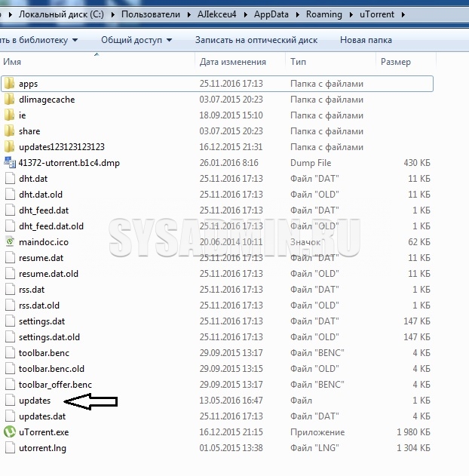Create a folder with Новая папка

(x=366, y=40)
